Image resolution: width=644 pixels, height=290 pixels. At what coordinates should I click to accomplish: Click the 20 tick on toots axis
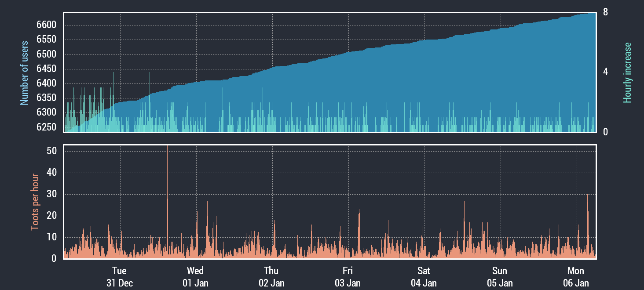pyautogui.click(x=52, y=216)
